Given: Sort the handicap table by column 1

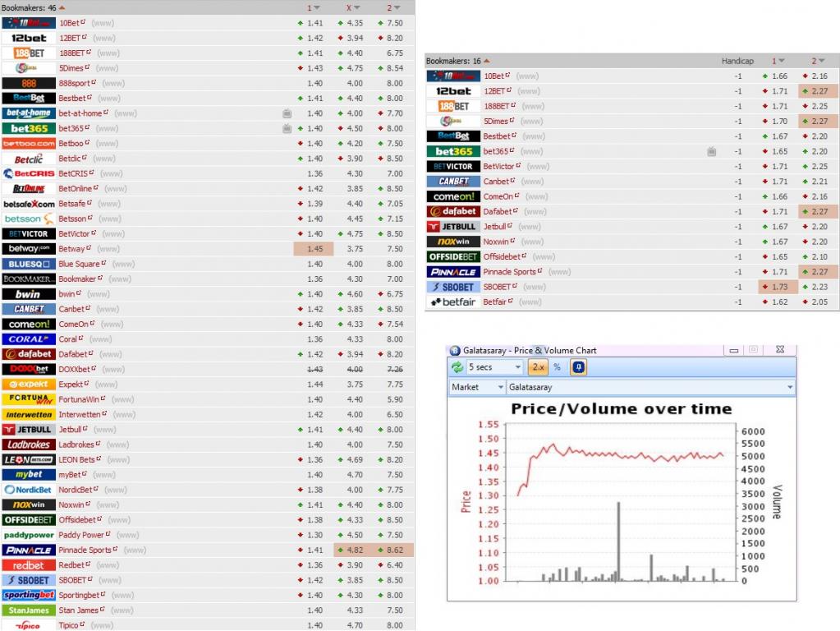Looking at the screenshot, I should click(x=778, y=61).
